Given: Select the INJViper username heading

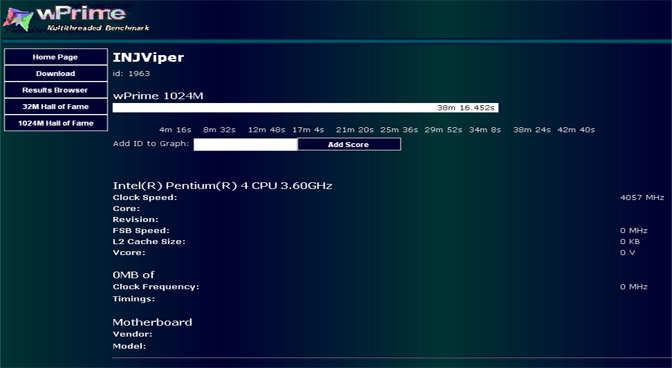Looking at the screenshot, I should coord(148,57).
